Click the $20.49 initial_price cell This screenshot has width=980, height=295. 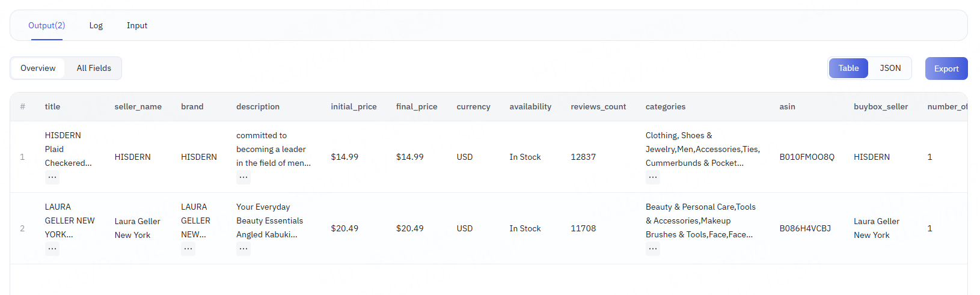tap(345, 228)
